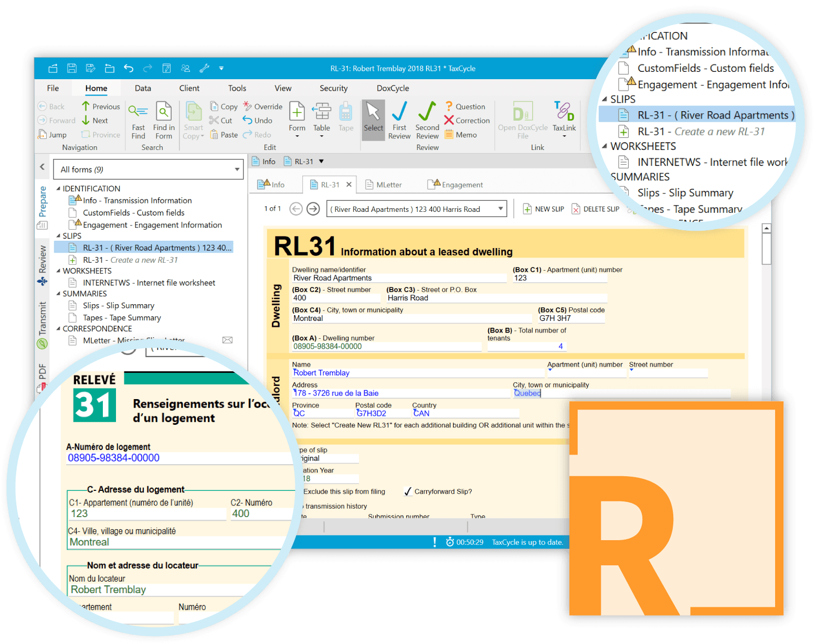Collapse the WORKSHEETS tree section

(58, 271)
